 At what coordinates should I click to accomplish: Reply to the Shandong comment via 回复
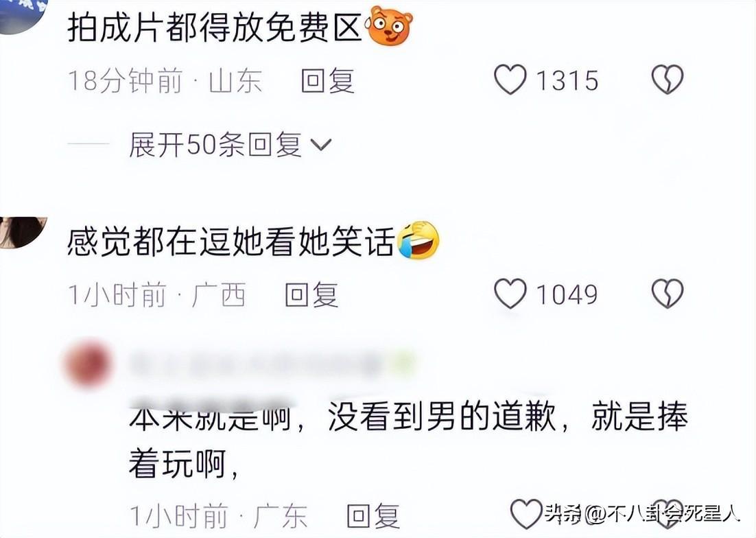(x=328, y=80)
